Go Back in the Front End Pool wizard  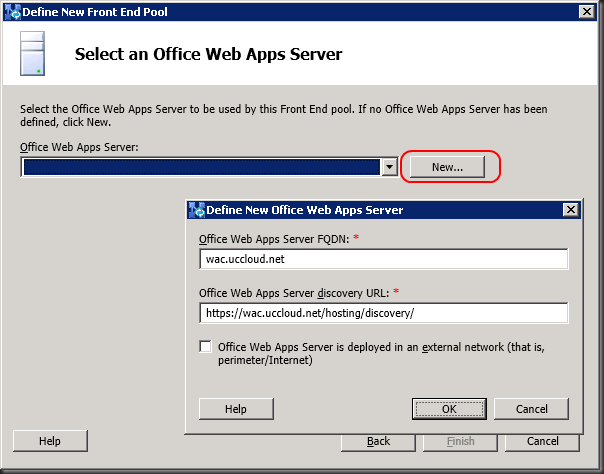click(x=378, y=442)
